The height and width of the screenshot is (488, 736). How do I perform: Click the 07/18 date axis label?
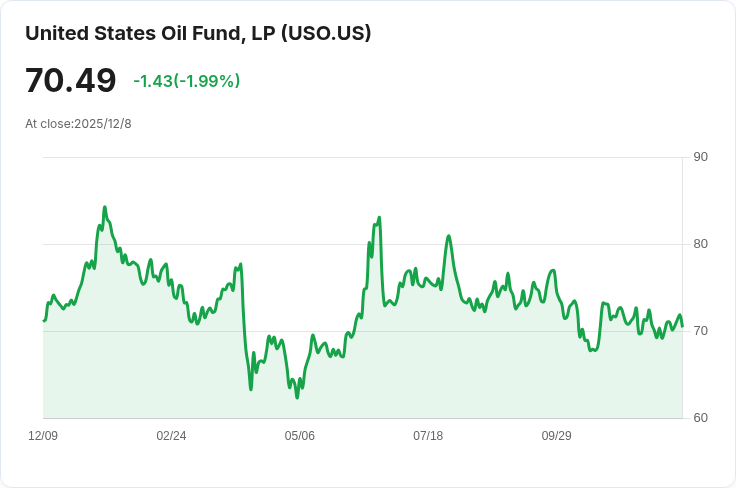428,436
